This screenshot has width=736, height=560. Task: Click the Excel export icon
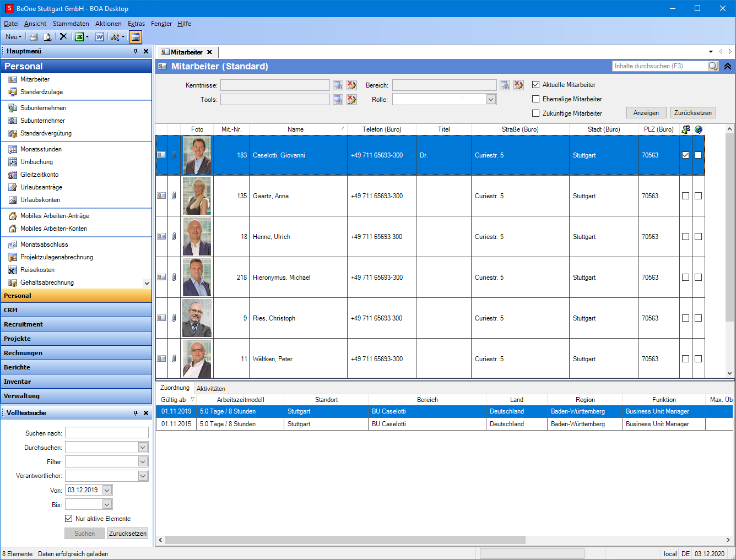tap(79, 37)
